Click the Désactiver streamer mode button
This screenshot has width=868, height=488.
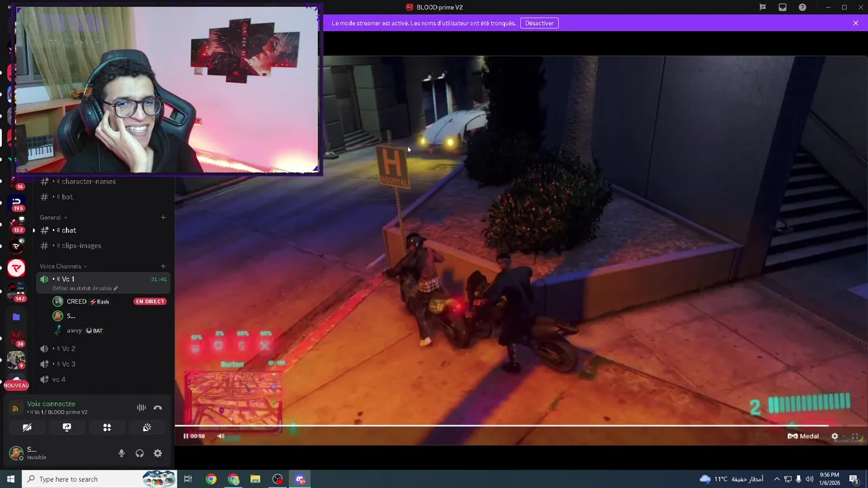coord(539,23)
